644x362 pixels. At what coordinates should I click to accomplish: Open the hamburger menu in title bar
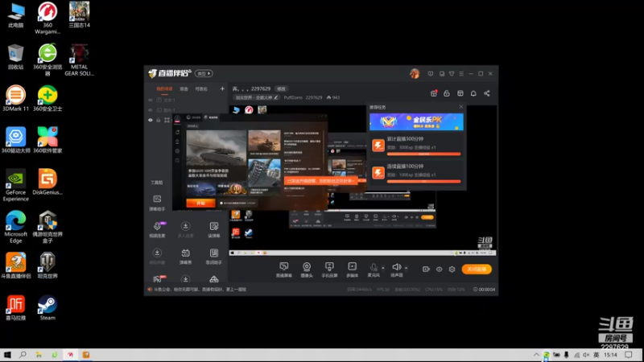tap(461, 74)
